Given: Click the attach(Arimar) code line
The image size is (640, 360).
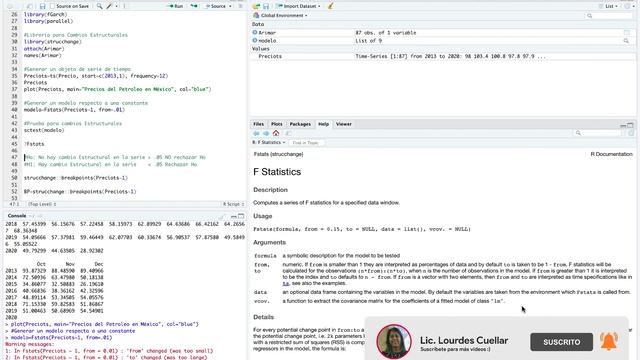Looking at the screenshot, I should click(x=44, y=49).
